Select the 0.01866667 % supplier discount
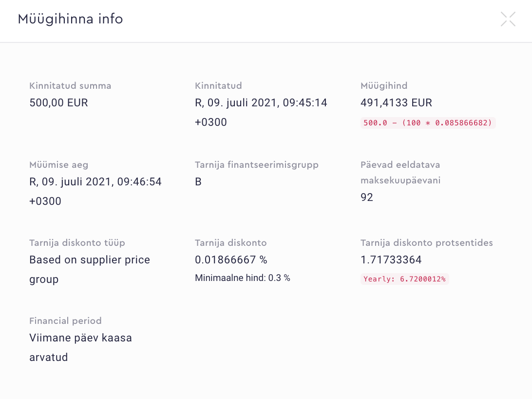Screen dimensions: 532x399 point(231,259)
